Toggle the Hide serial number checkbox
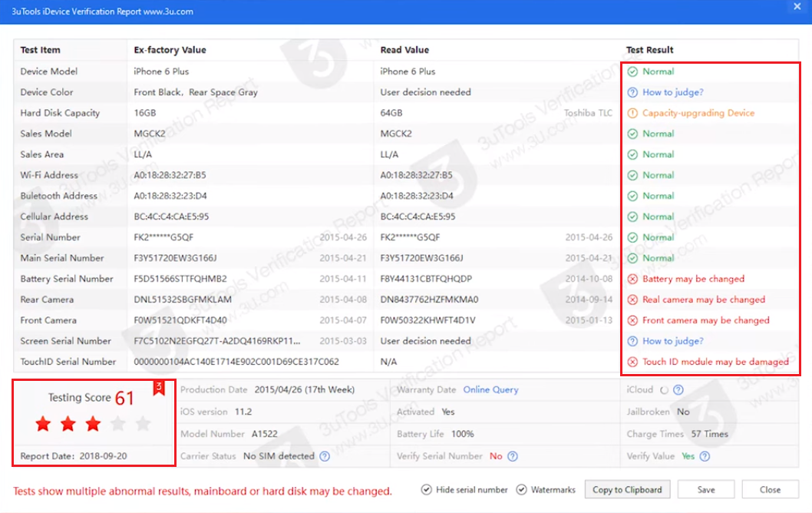 [x=426, y=490]
